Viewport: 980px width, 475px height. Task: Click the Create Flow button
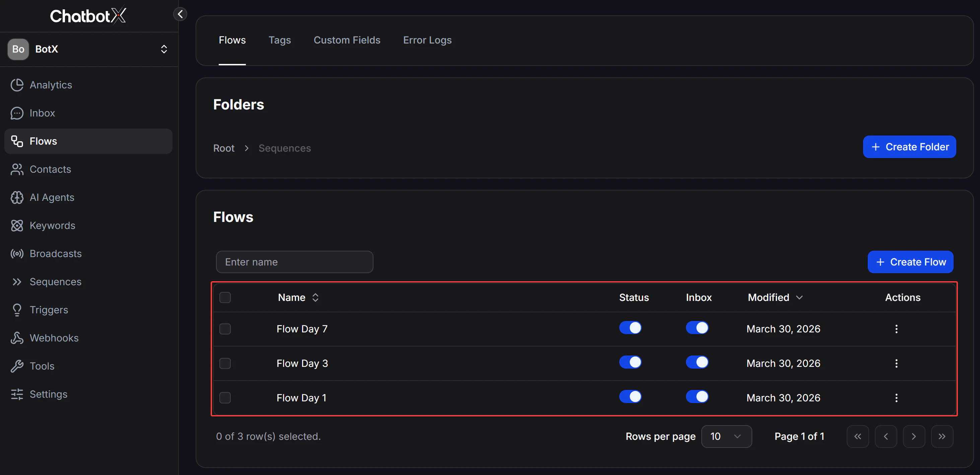click(x=910, y=262)
